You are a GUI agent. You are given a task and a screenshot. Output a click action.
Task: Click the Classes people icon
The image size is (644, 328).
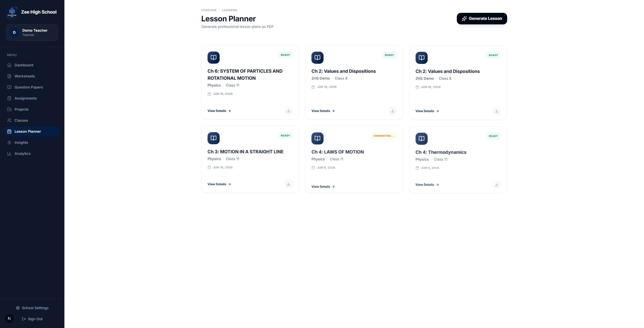click(x=9, y=120)
